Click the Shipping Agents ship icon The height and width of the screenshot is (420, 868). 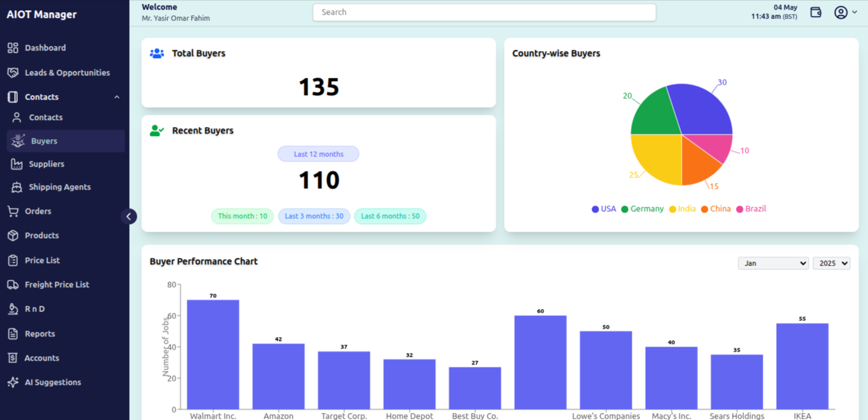[17, 187]
